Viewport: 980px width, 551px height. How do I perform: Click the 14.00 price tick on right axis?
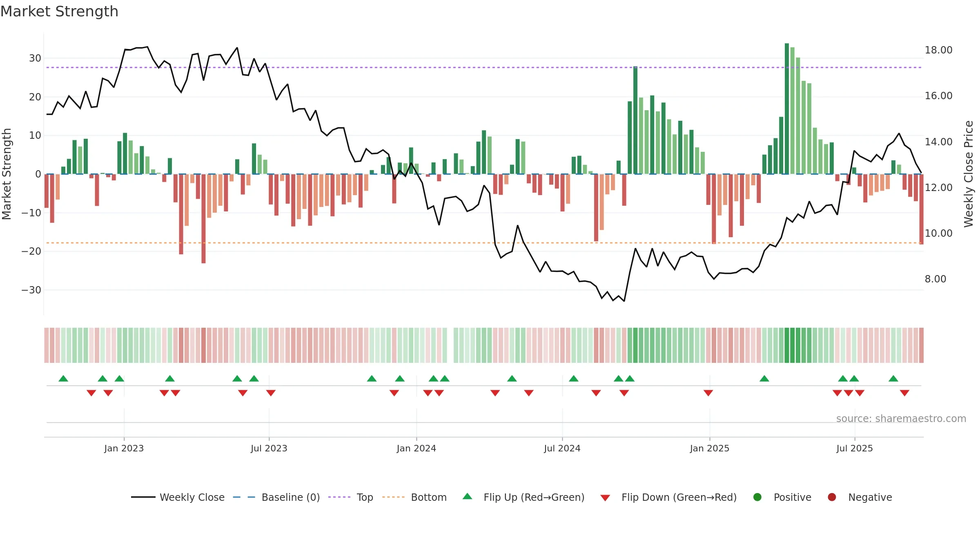pos(938,142)
